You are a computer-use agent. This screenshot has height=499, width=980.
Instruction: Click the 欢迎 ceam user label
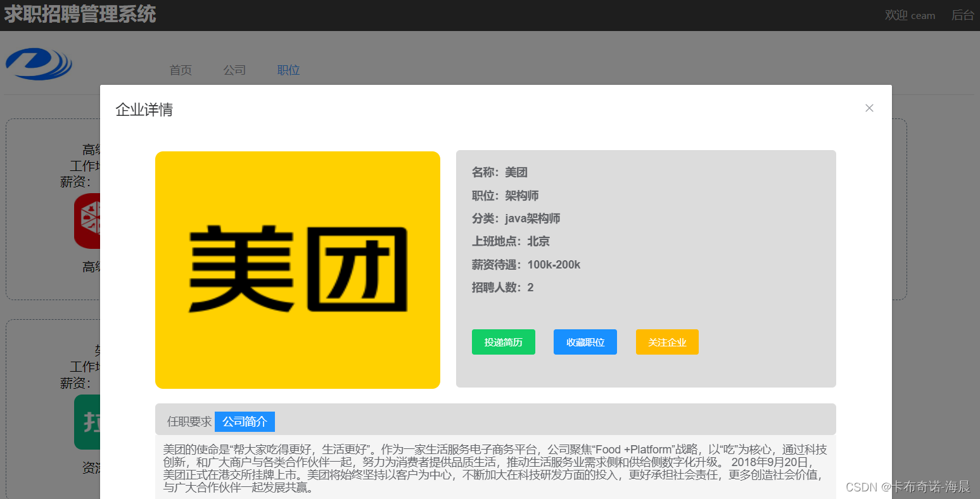tap(910, 15)
